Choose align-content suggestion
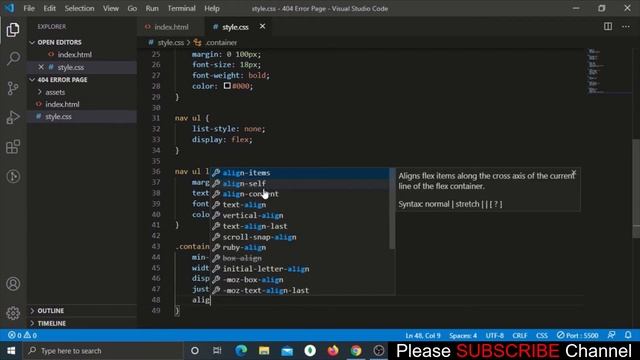This screenshot has height=360, width=640. [x=300, y=194]
